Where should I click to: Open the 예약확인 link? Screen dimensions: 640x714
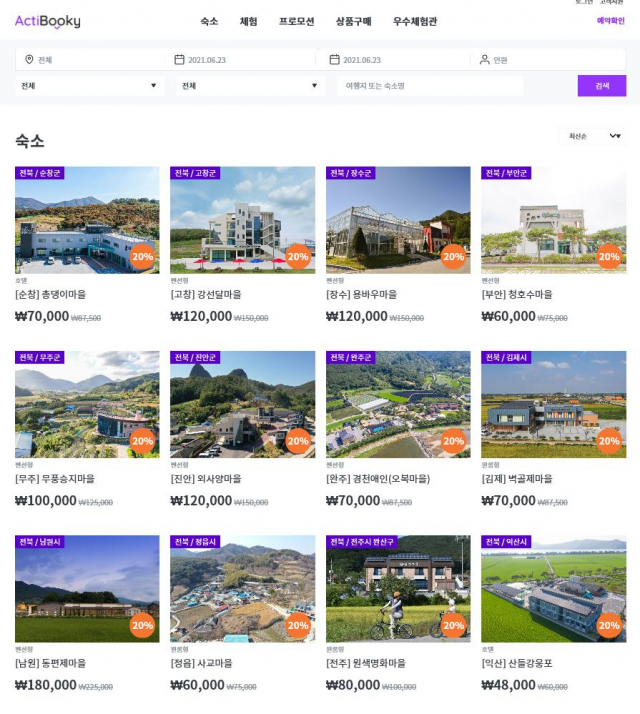tap(610, 20)
